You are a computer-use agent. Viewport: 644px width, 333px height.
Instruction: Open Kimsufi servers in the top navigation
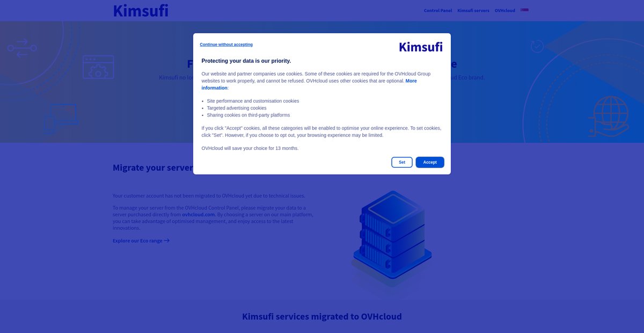tap(473, 11)
